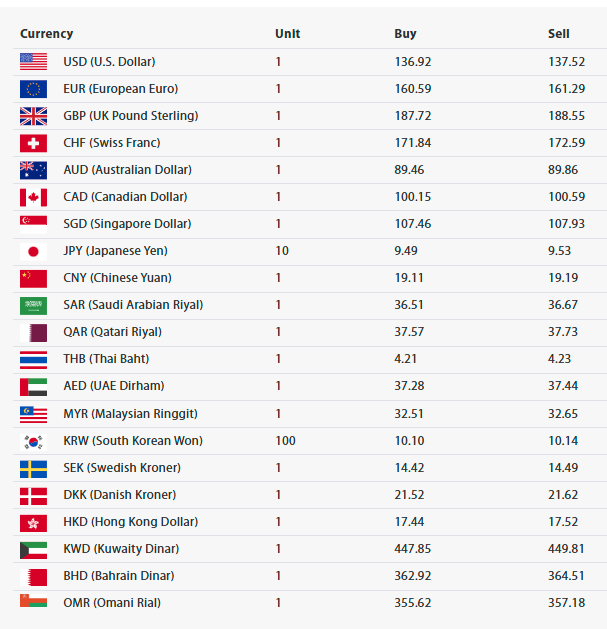Click the Sell column header

(x=558, y=34)
